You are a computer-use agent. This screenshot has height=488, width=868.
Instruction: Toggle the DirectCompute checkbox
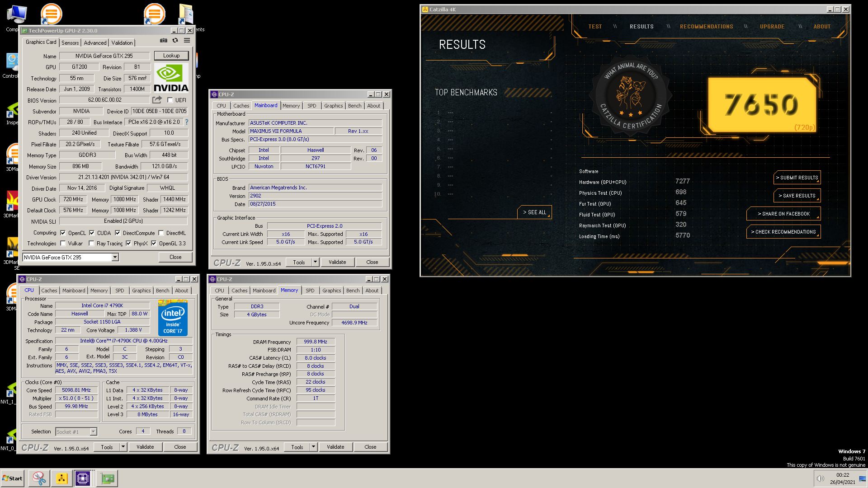click(x=118, y=233)
